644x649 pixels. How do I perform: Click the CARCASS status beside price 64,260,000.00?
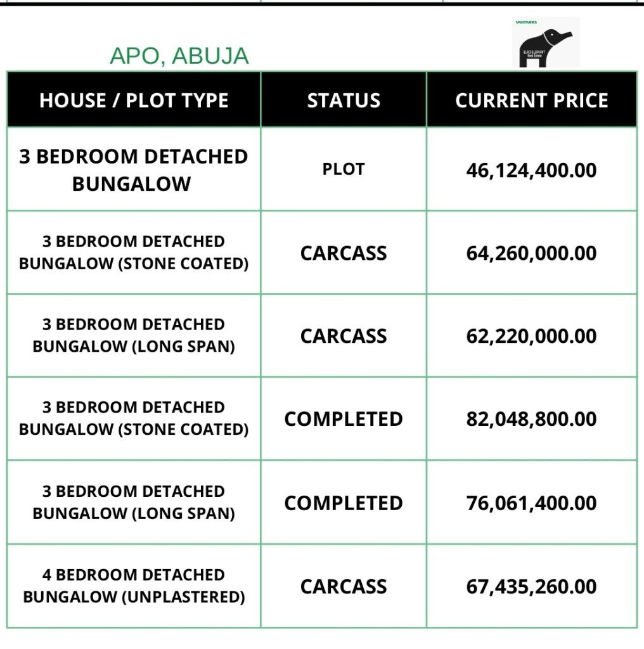click(x=344, y=253)
